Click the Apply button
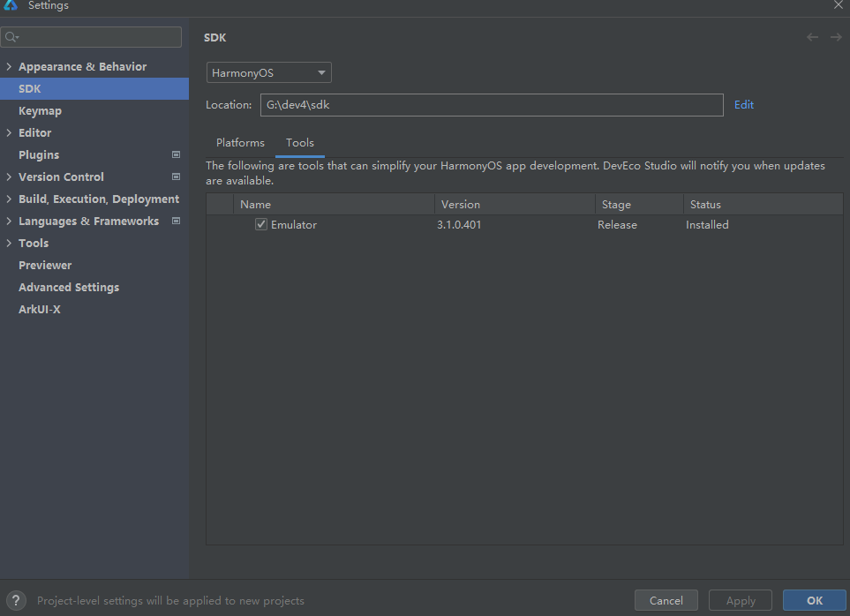 [x=741, y=600]
